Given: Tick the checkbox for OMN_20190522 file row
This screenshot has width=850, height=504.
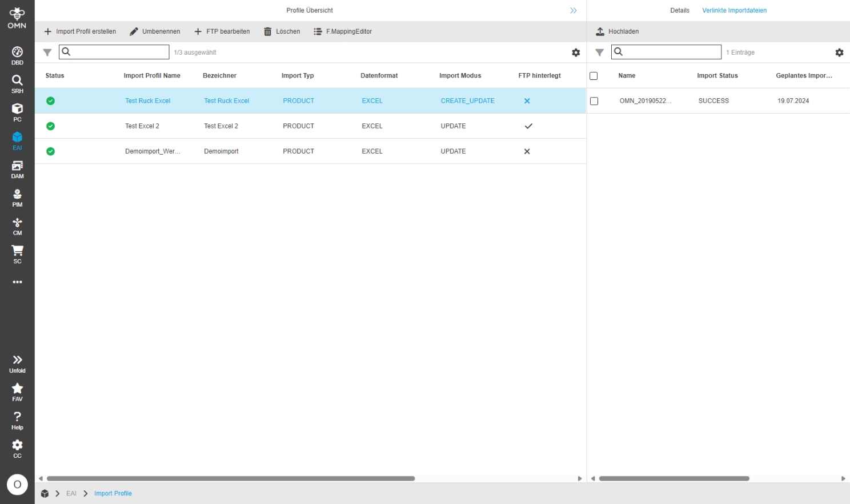Looking at the screenshot, I should pos(594,101).
